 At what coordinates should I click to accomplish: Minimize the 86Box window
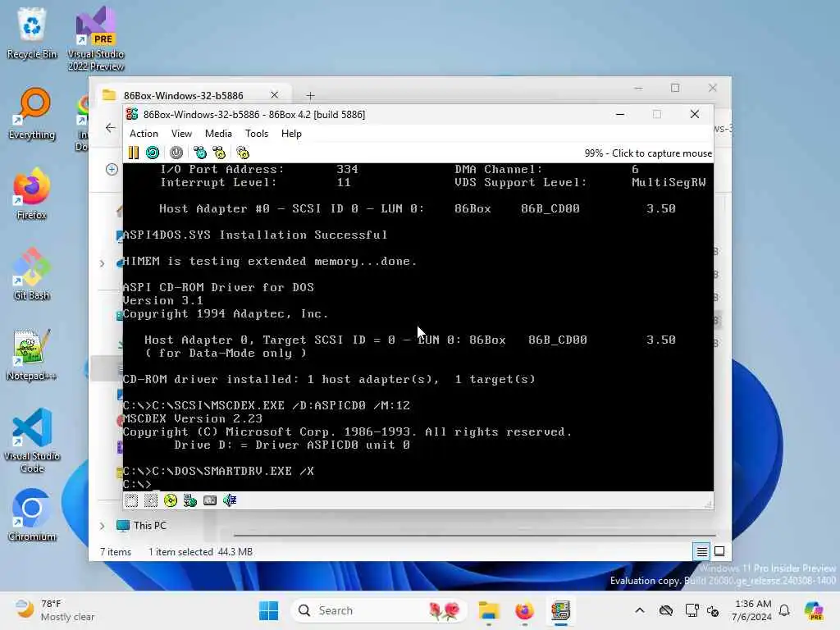pos(620,114)
